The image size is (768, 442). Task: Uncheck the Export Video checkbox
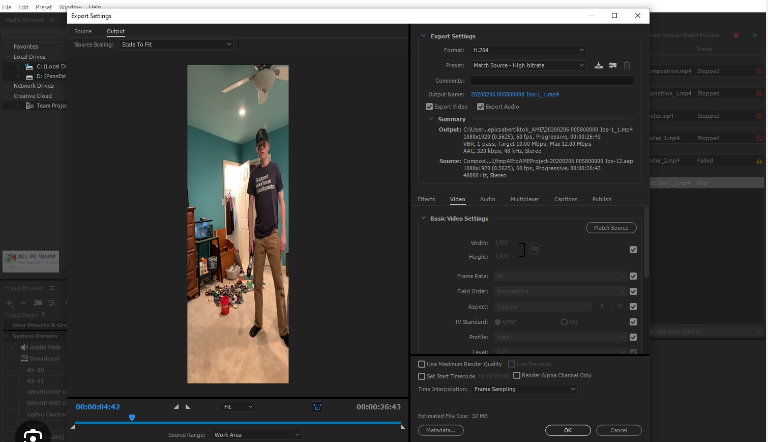(430, 106)
